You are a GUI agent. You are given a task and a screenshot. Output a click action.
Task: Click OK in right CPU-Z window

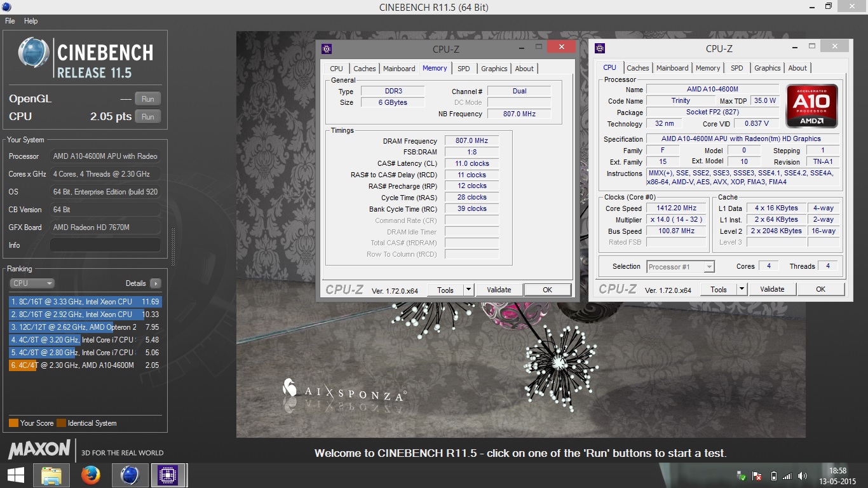[820, 289]
